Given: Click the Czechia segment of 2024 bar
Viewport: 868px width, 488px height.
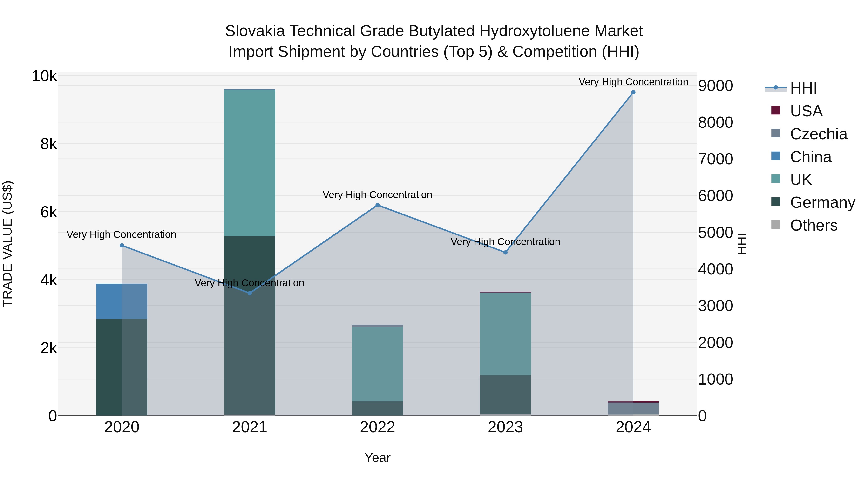Looking at the screenshot, I should (633, 408).
